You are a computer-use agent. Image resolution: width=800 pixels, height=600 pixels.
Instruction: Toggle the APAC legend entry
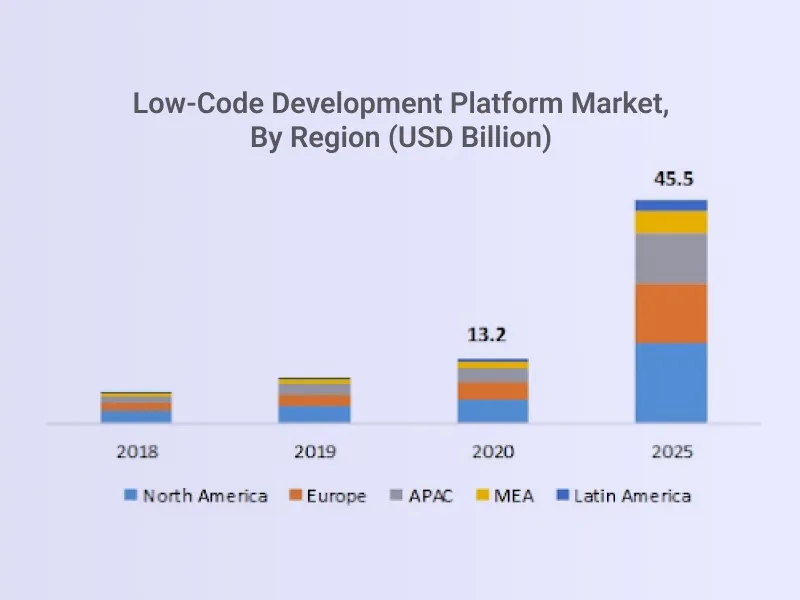click(430, 495)
